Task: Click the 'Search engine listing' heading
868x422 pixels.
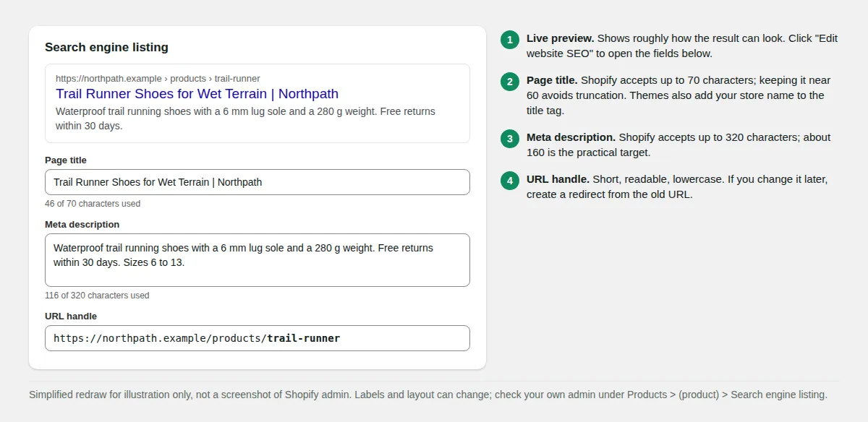Action: [106, 47]
